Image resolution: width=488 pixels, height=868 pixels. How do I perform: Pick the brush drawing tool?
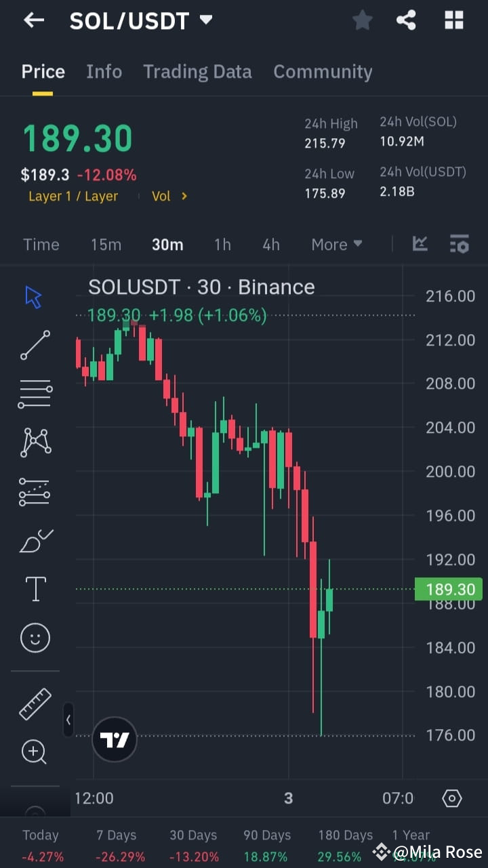(35, 540)
